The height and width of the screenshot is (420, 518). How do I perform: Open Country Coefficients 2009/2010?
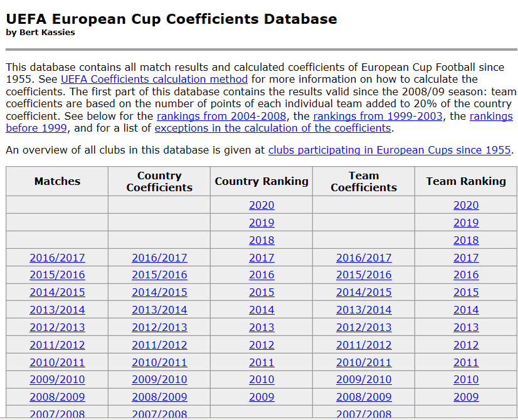click(x=159, y=379)
